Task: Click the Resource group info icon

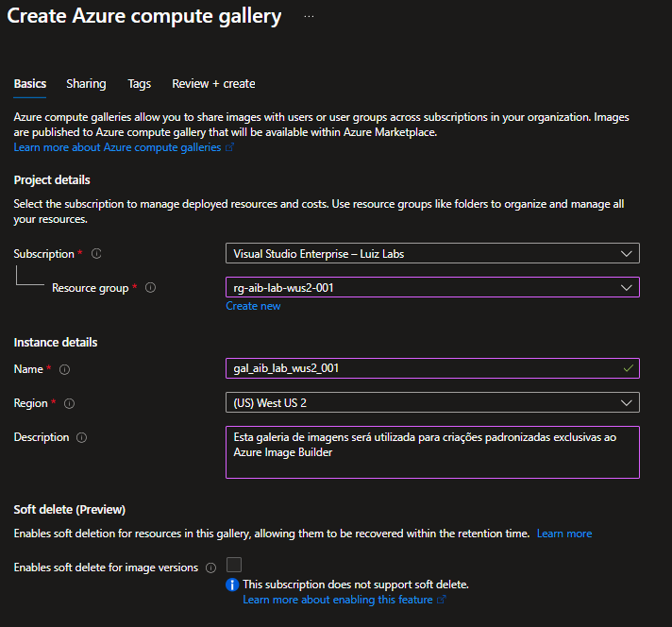Action: tap(150, 288)
